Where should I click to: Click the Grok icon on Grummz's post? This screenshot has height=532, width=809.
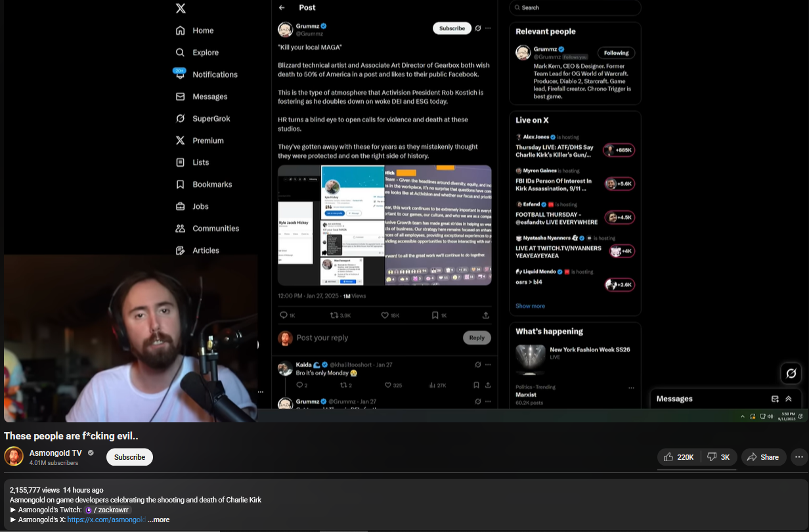click(x=478, y=28)
